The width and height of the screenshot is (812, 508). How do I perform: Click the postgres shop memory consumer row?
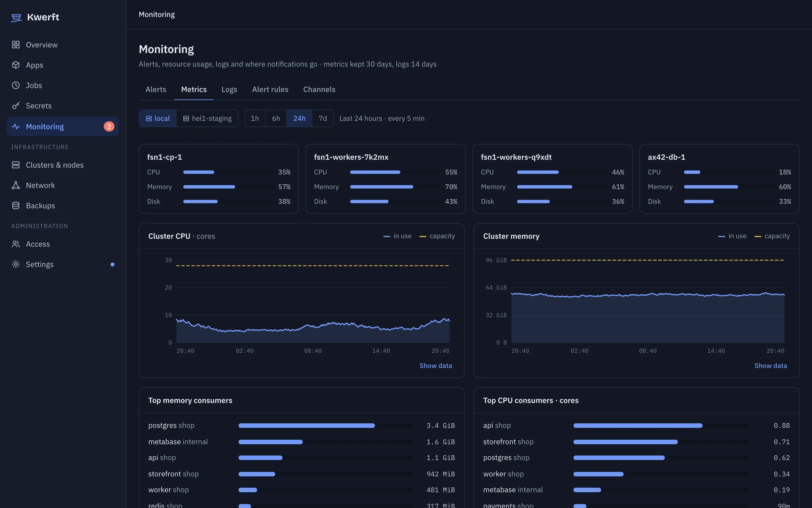pyautogui.click(x=301, y=425)
